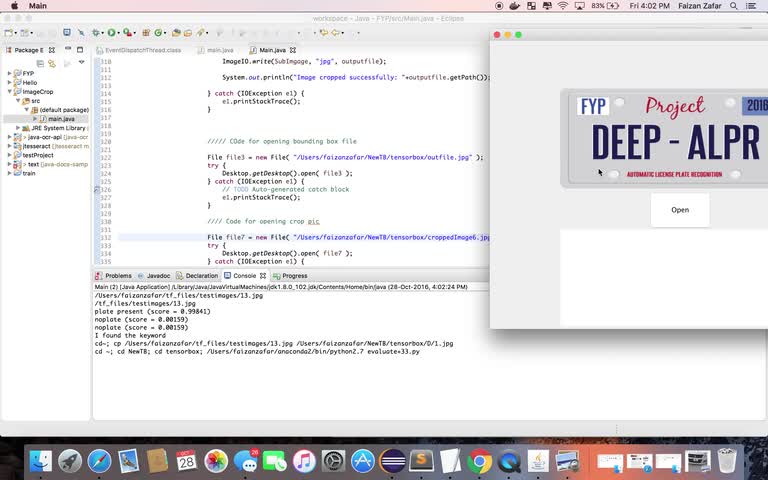The width and height of the screenshot is (768, 480).
Task: Click the 'plate present (score = 0.99841)' console line
Action: (152, 312)
